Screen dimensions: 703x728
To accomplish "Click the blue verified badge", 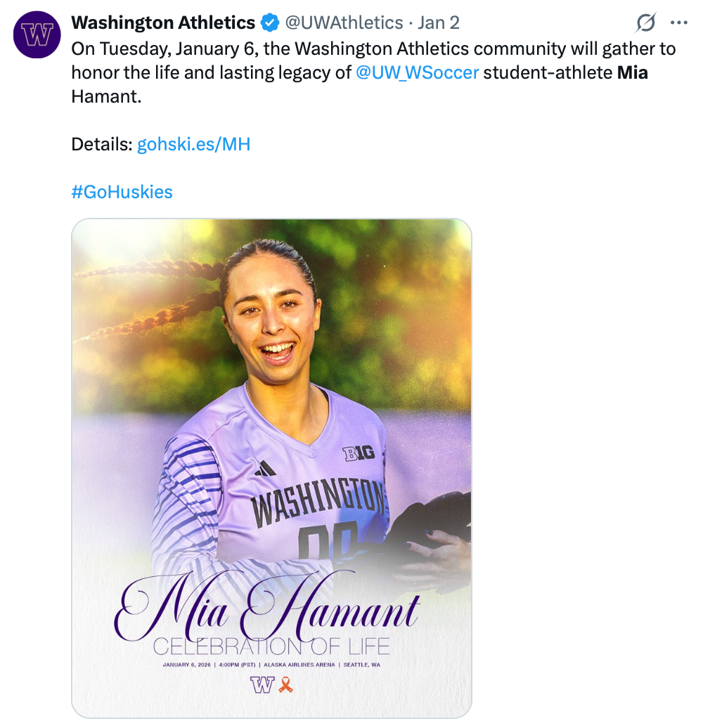I will click(x=269, y=23).
